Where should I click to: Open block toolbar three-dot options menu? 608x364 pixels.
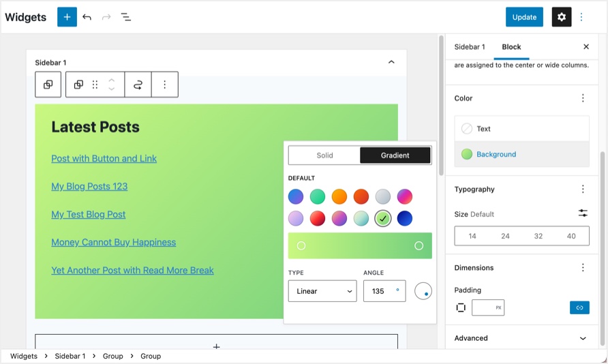(x=164, y=85)
